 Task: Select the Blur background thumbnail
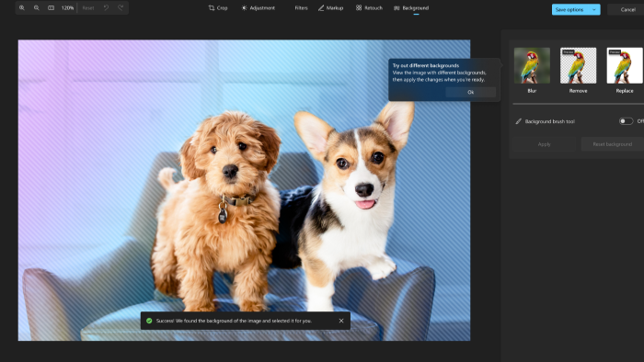pyautogui.click(x=532, y=65)
